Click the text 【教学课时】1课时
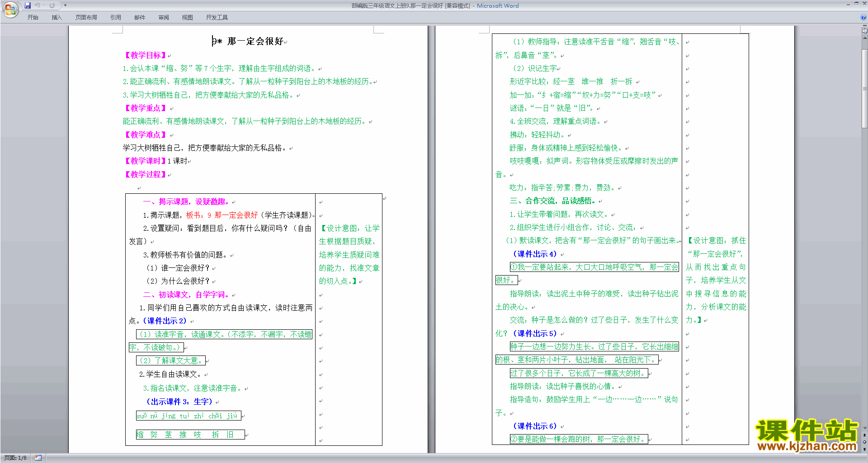Screen dimensions: 868x463 155,161
